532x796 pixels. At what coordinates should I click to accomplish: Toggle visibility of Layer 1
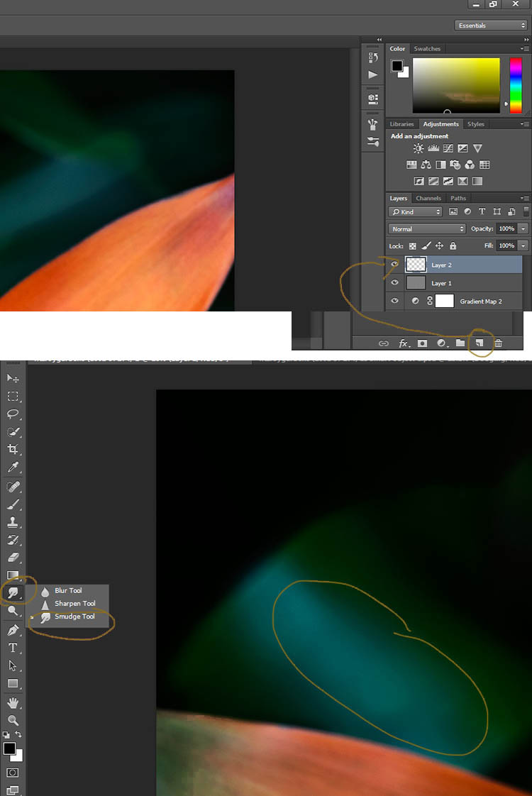395,282
